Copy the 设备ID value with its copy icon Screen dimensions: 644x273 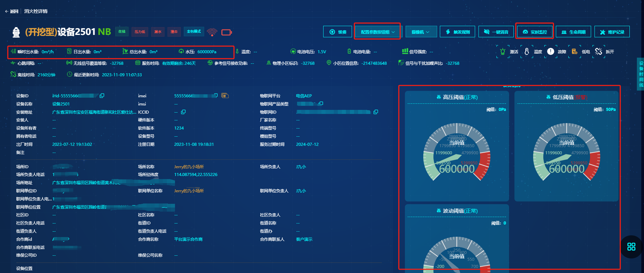tap(102, 96)
